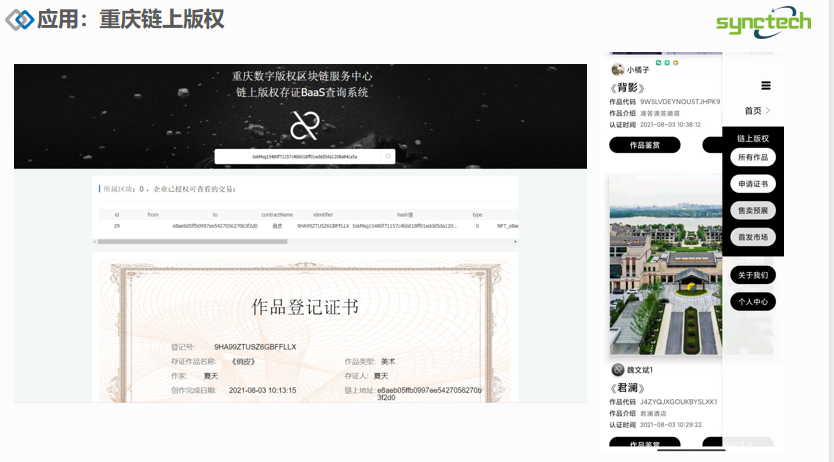Expand the 首页 chevron arrow
Viewport: 834px width, 462px height.
tap(768, 111)
